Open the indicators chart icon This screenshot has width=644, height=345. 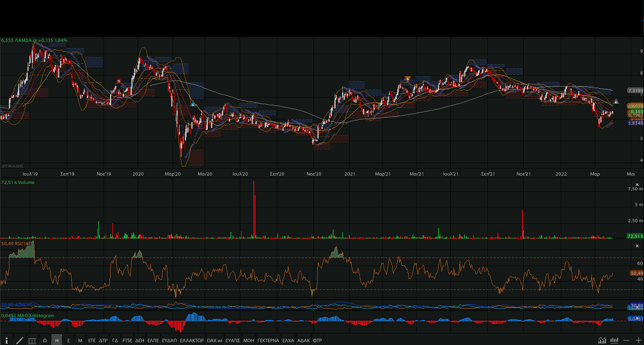click(601, 340)
